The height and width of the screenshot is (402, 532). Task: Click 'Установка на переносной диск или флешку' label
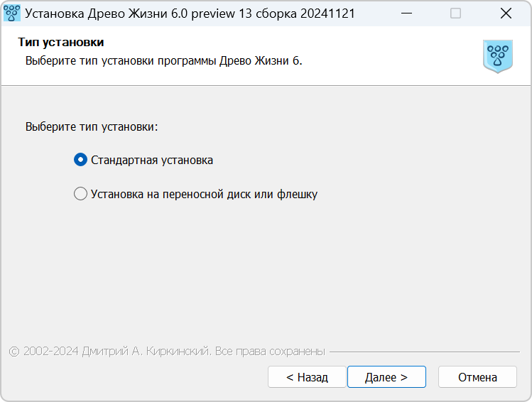pos(204,195)
